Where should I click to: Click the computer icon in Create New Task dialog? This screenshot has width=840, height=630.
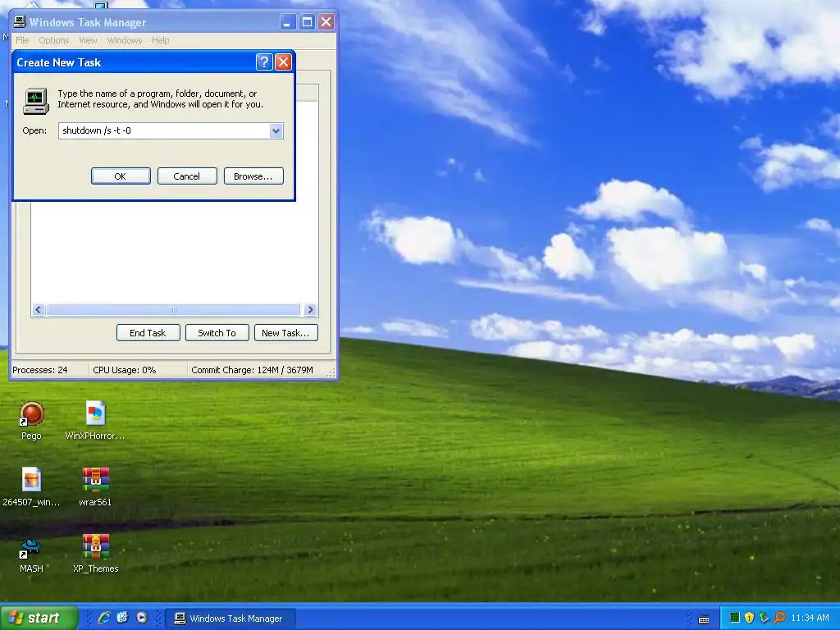(x=36, y=101)
